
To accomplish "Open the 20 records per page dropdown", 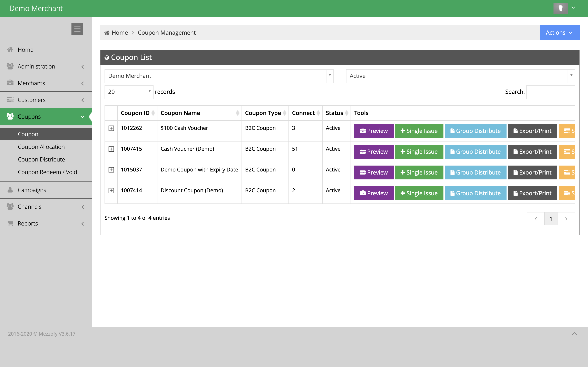I will [x=129, y=92].
